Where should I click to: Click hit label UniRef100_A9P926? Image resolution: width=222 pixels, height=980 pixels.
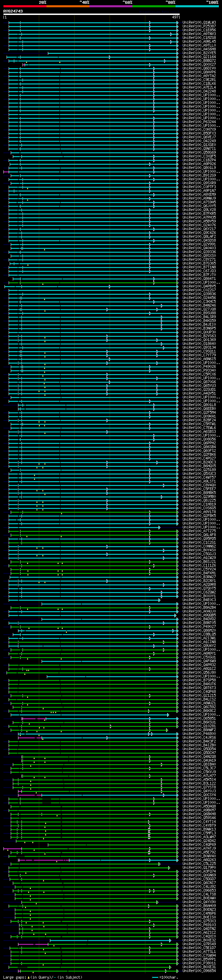click(x=199, y=164)
